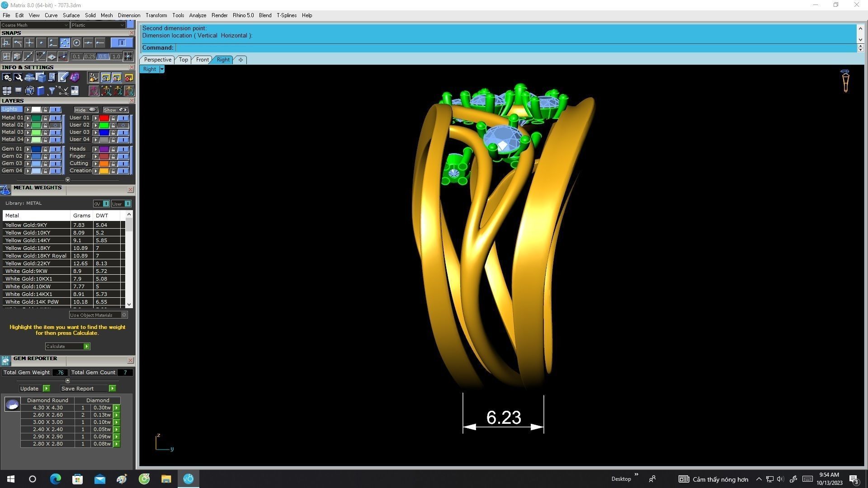Viewport: 868px width, 488px height.
Task: Expand the Heads layer arrow
Action: coord(95,149)
